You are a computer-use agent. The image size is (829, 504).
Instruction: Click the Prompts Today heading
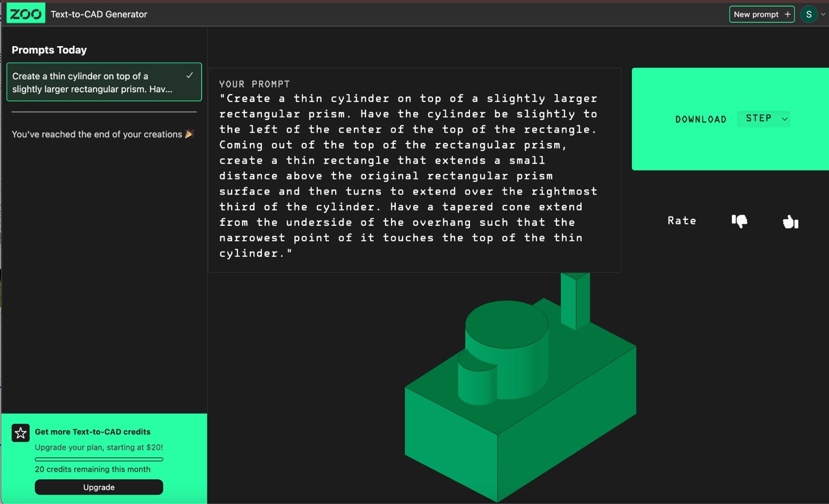tap(49, 50)
